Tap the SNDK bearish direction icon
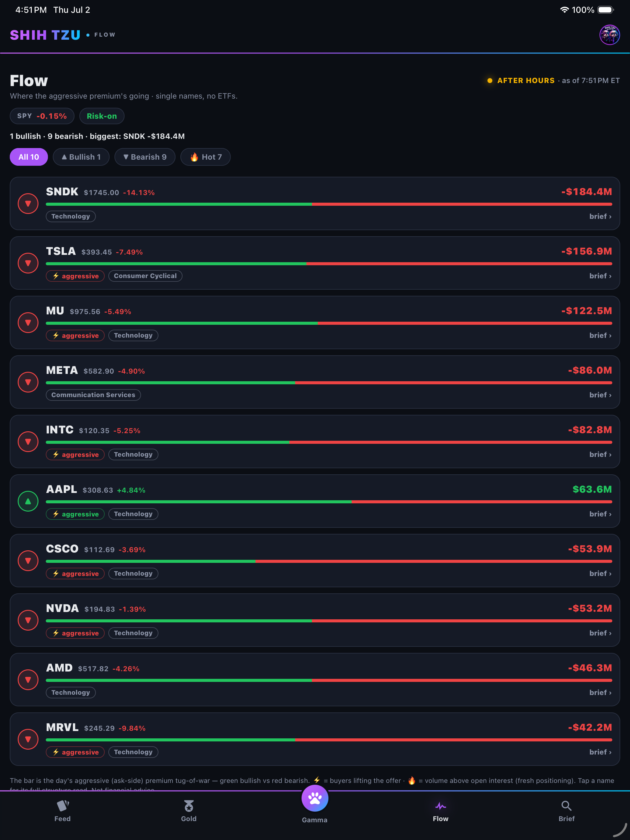Screen dimensions: 630x840 point(28,204)
